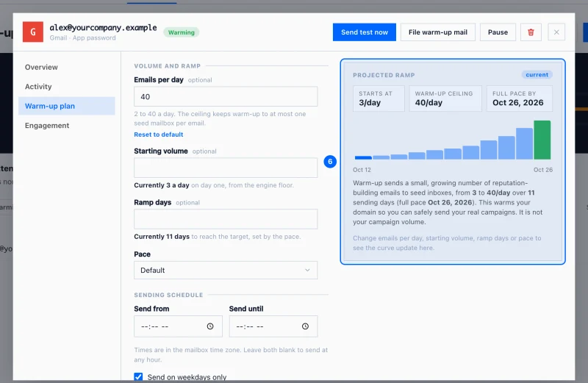Click the 'current' tag in Projected Ramp
This screenshot has height=383, width=588.
click(x=537, y=75)
